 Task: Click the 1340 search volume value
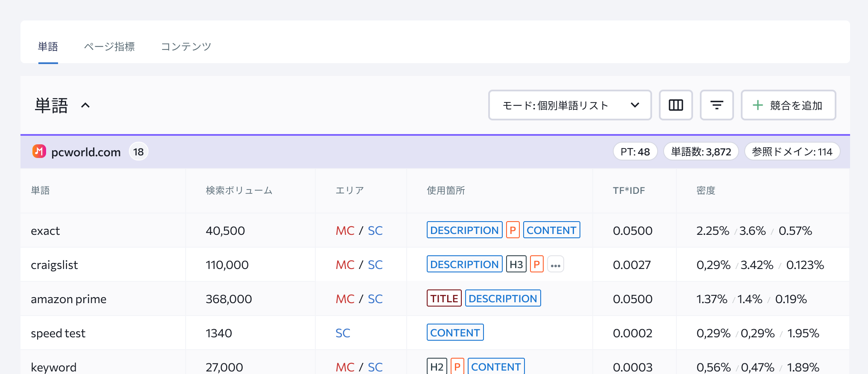[219, 333]
